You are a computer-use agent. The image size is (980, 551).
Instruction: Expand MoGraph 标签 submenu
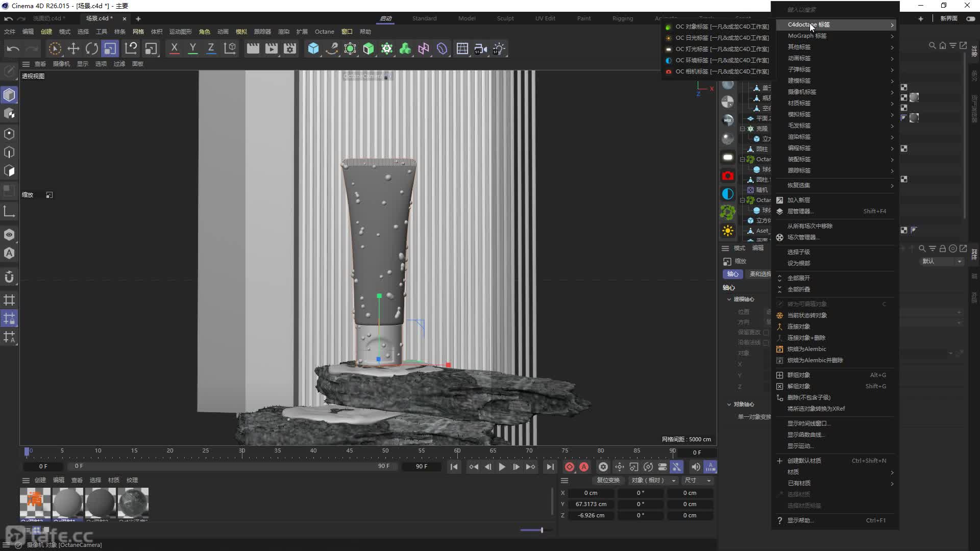pyautogui.click(x=836, y=36)
